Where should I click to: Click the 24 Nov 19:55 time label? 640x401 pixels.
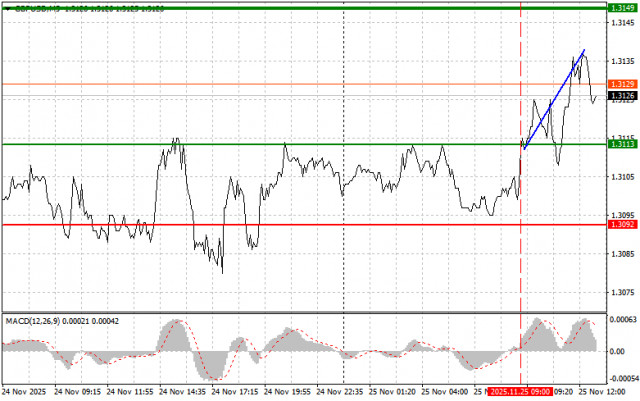[287, 392]
